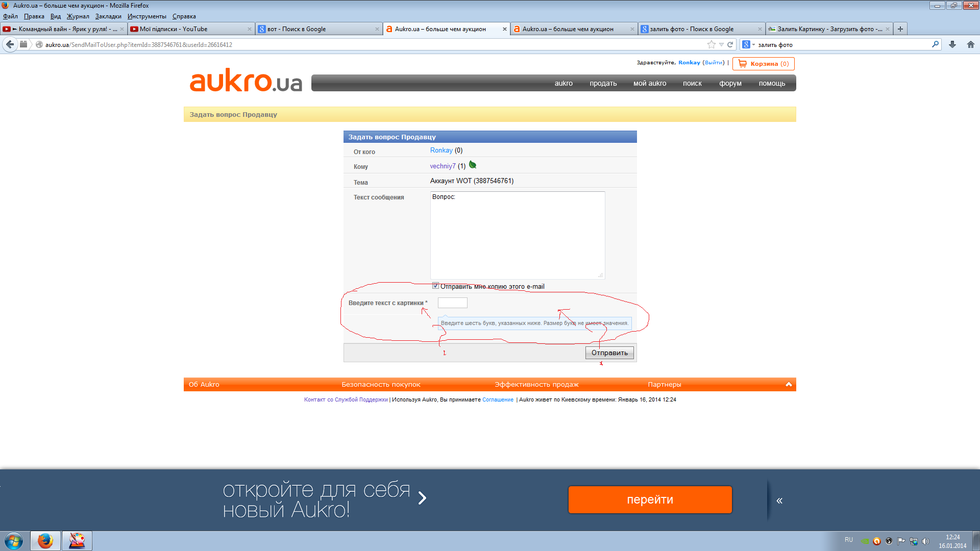
Task: Collapse the footer with the up arrow
Action: (x=789, y=384)
